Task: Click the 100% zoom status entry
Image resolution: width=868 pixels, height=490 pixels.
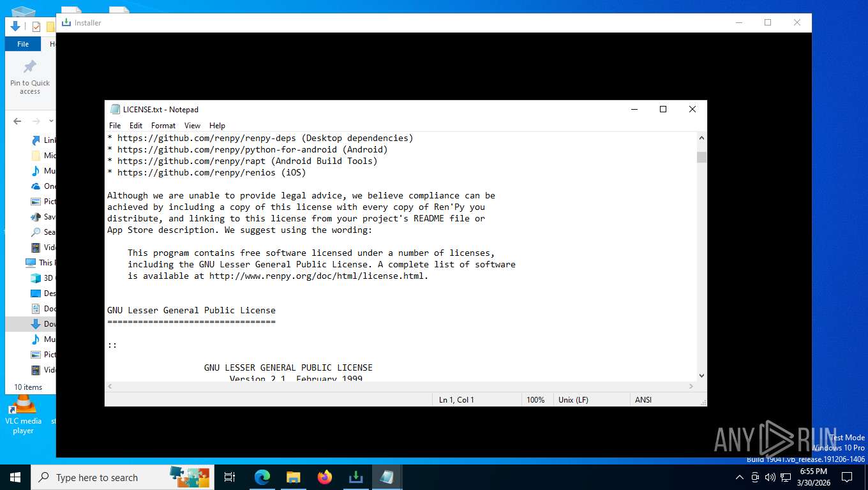Action: click(535, 400)
